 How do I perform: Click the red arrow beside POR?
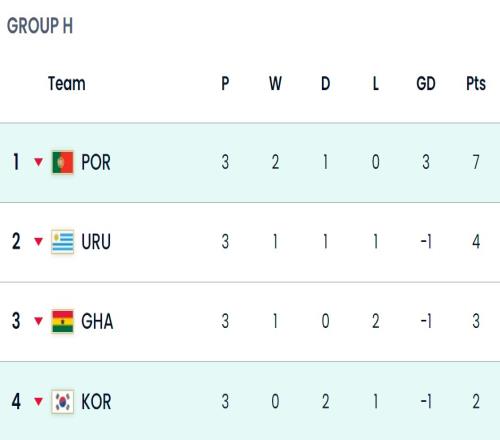tap(39, 162)
